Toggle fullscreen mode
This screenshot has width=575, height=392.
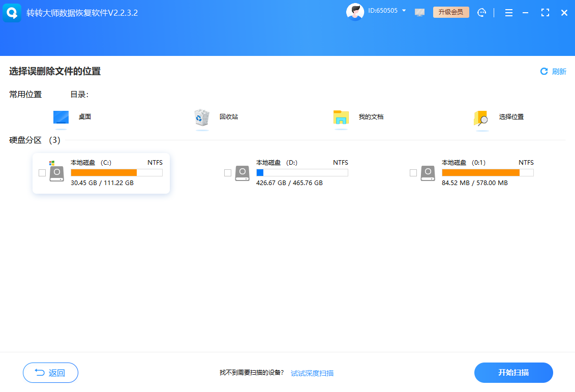point(546,13)
